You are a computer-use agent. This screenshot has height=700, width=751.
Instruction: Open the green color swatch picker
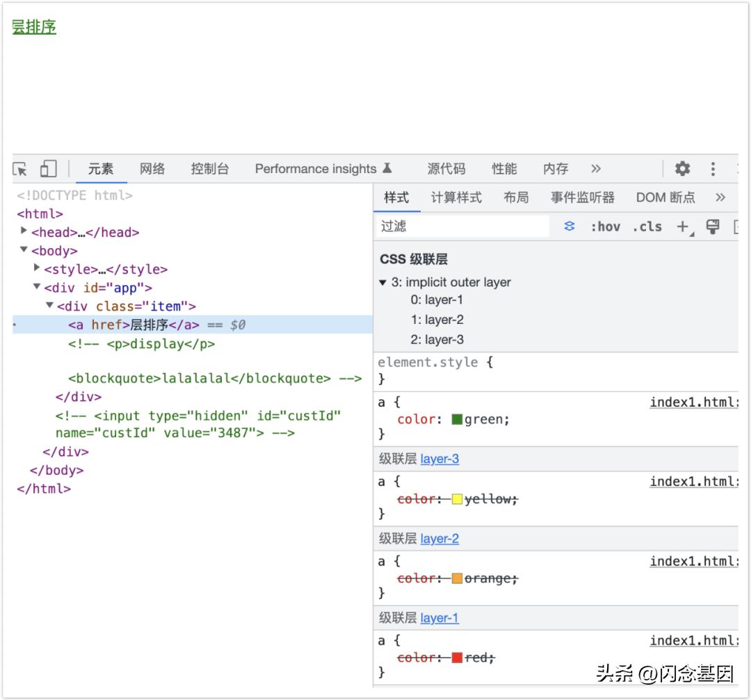pyautogui.click(x=457, y=419)
